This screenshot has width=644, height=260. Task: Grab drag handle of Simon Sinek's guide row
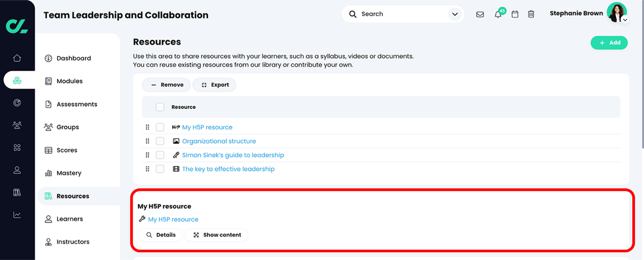click(148, 155)
